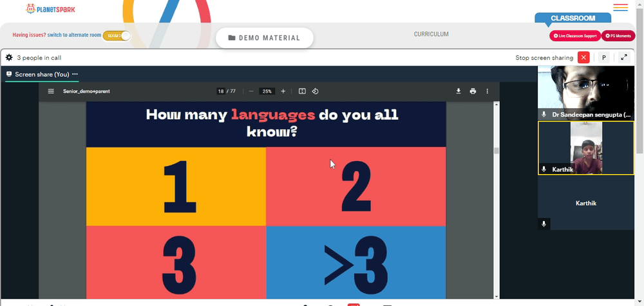Select the red answer tile 3

176,262
